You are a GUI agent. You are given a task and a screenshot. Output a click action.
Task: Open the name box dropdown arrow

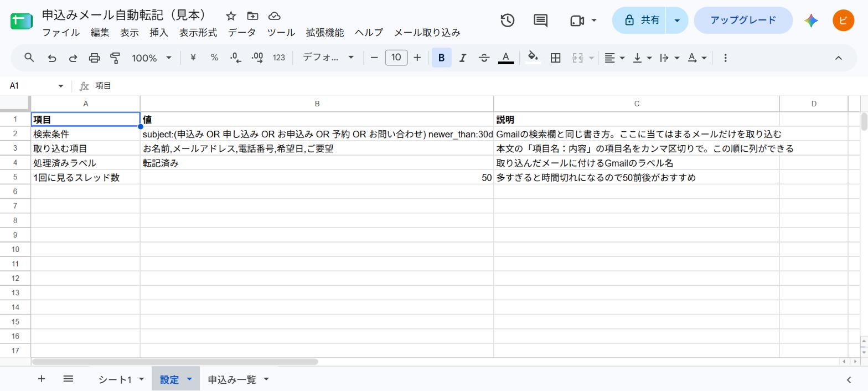[x=60, y=86]
